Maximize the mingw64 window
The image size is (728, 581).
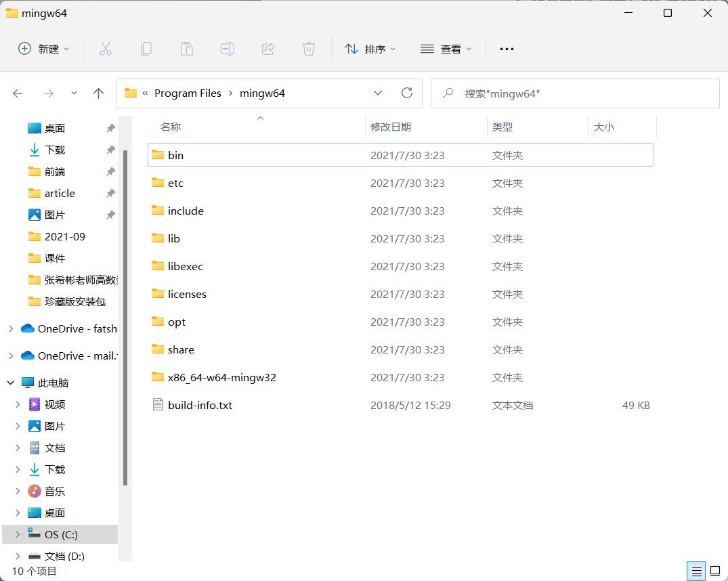668,13
